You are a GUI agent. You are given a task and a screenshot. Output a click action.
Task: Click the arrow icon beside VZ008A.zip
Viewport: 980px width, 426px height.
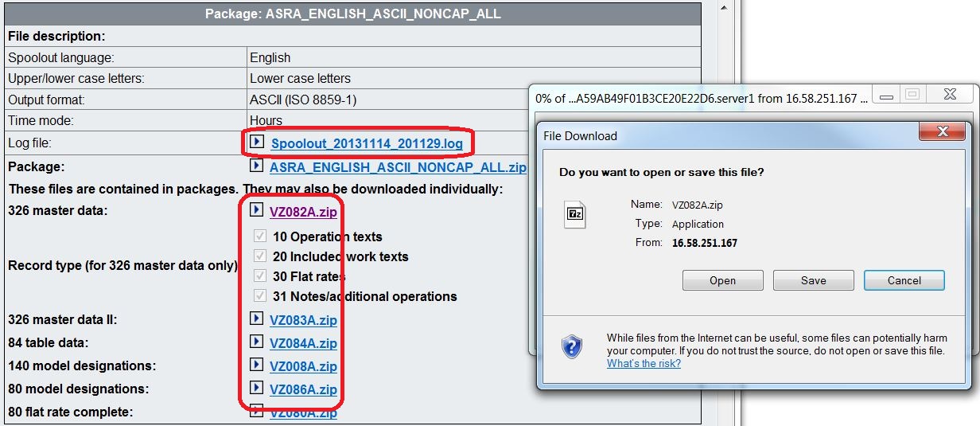pos(256,365)
